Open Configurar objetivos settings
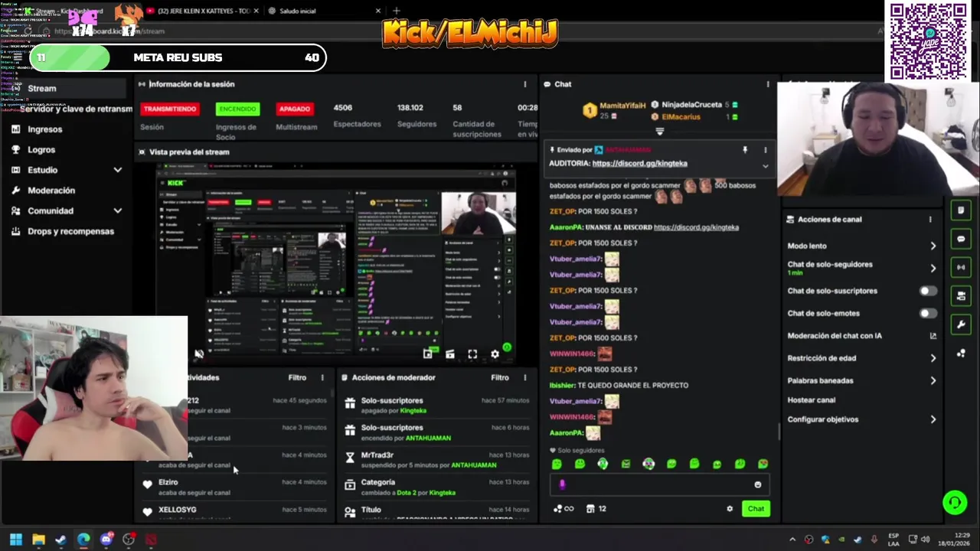The height and width of the screenshot is (551, 980). [x=861, y=419]
